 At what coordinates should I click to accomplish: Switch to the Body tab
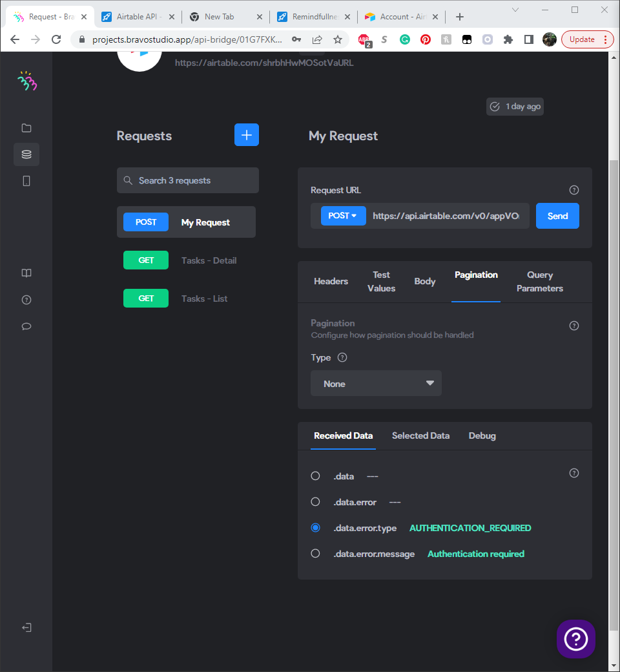point(424,281)
